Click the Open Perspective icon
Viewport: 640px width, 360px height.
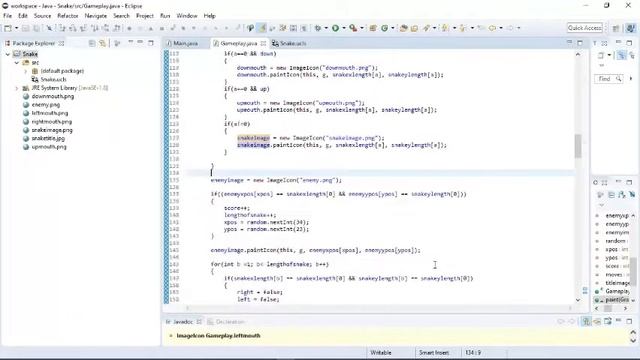[616, 28]
